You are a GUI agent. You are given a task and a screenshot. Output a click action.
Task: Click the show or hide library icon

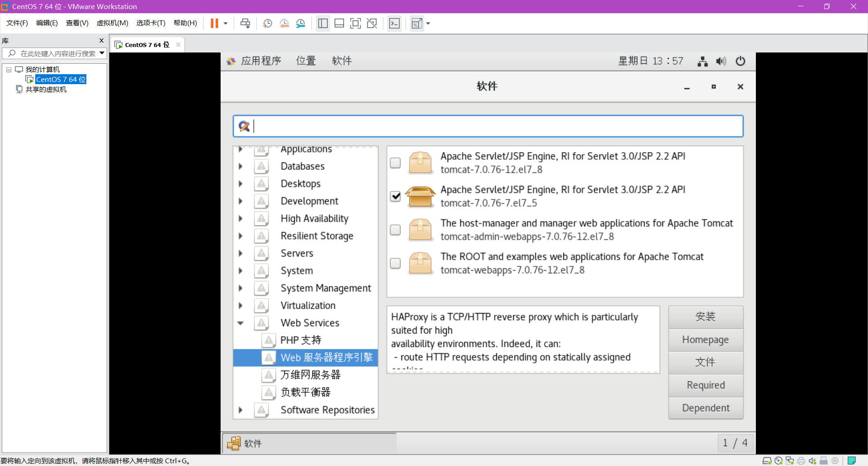(323, 23)
